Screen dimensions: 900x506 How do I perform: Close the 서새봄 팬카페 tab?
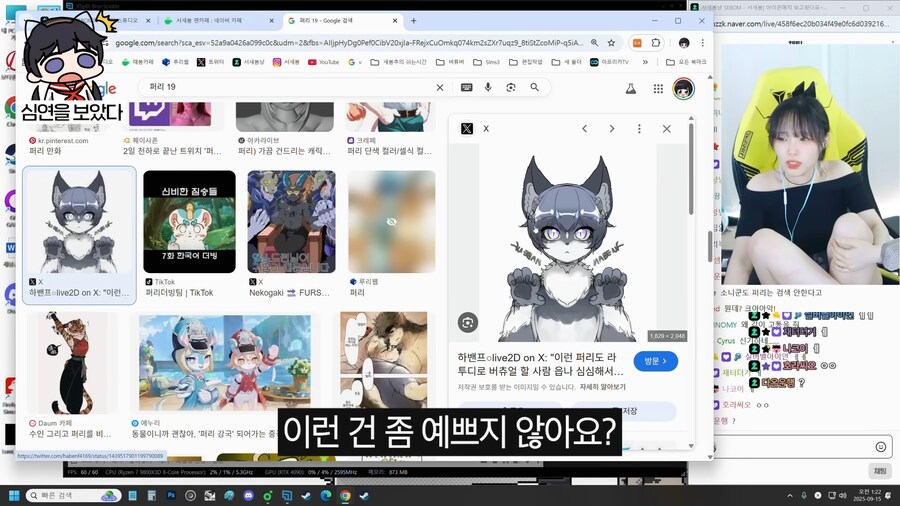[271, 21]
